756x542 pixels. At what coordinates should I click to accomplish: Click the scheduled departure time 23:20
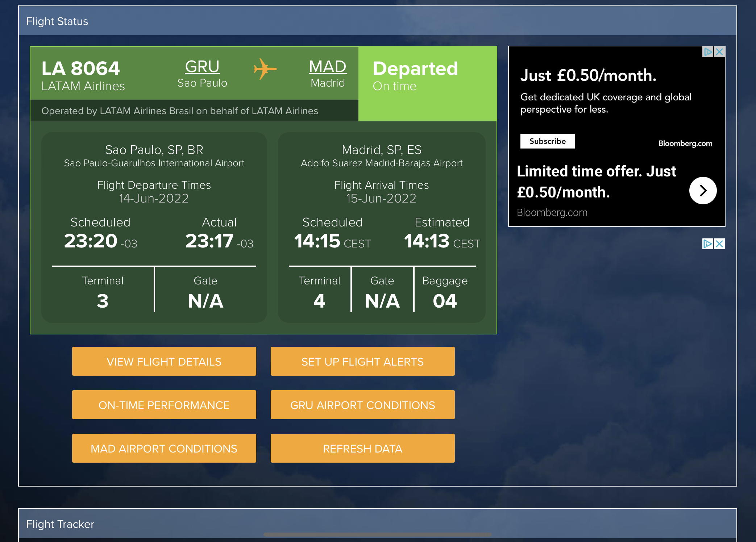click(91, 241)
